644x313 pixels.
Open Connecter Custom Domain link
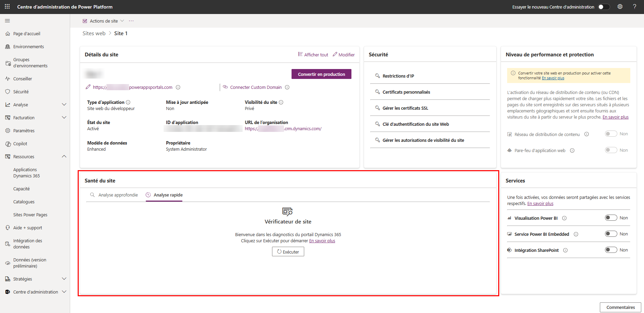tap(256, 87)
